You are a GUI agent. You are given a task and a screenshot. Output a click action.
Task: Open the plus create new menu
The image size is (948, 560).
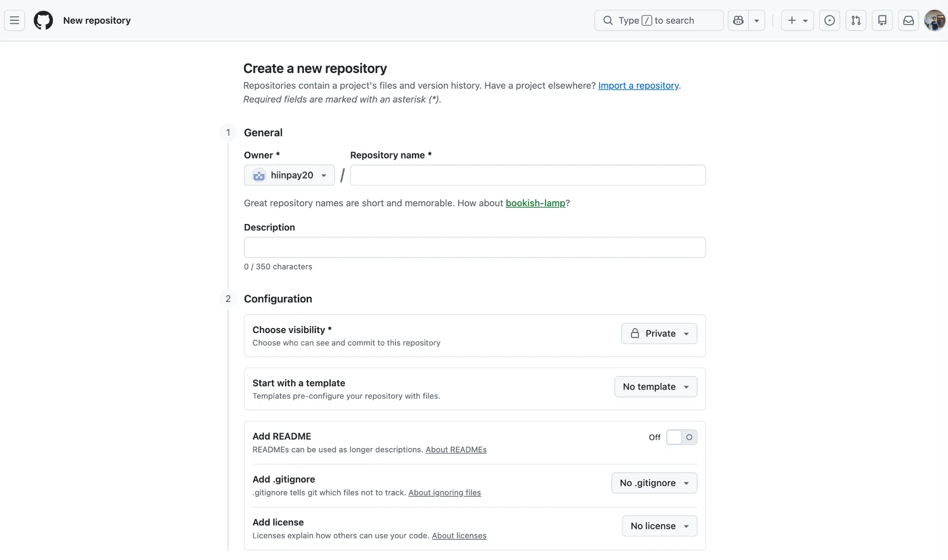click(797, 20)
